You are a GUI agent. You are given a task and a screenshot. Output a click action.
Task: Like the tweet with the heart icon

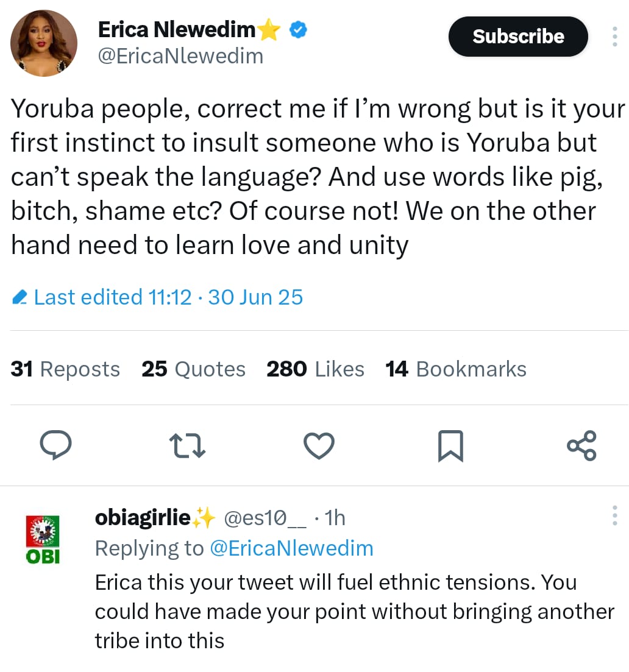coord(319,445)
